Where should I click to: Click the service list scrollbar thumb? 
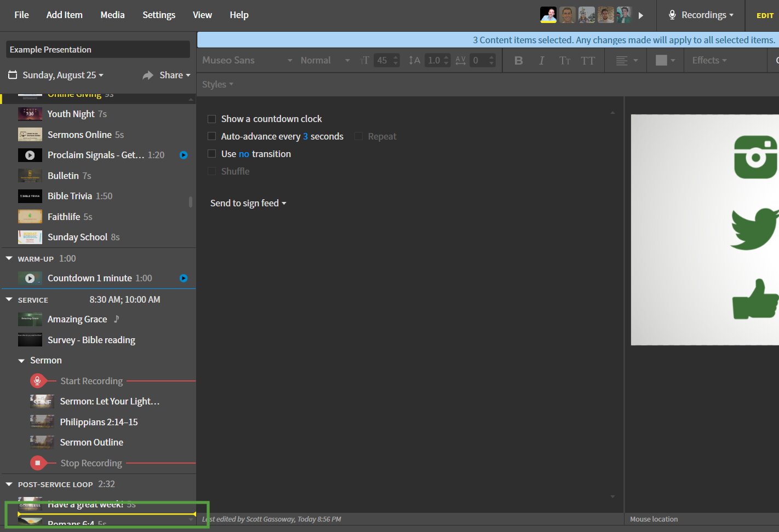191,202
